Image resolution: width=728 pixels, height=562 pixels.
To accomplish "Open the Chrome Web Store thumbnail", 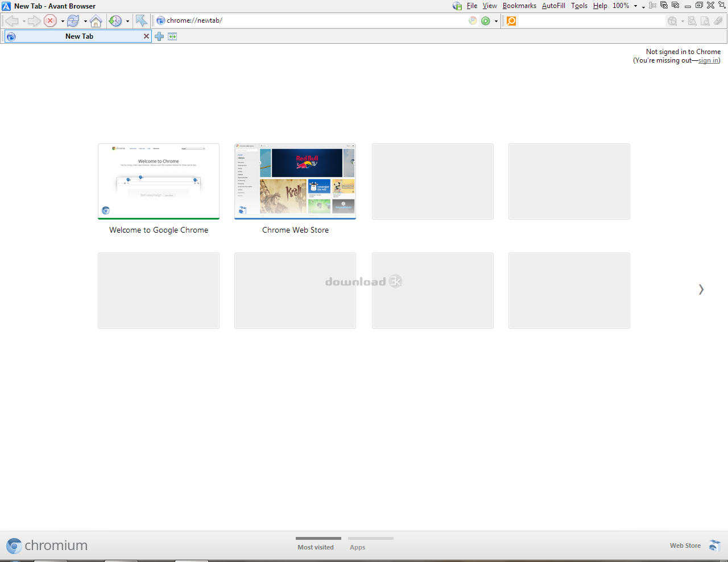I will point(295,181).
